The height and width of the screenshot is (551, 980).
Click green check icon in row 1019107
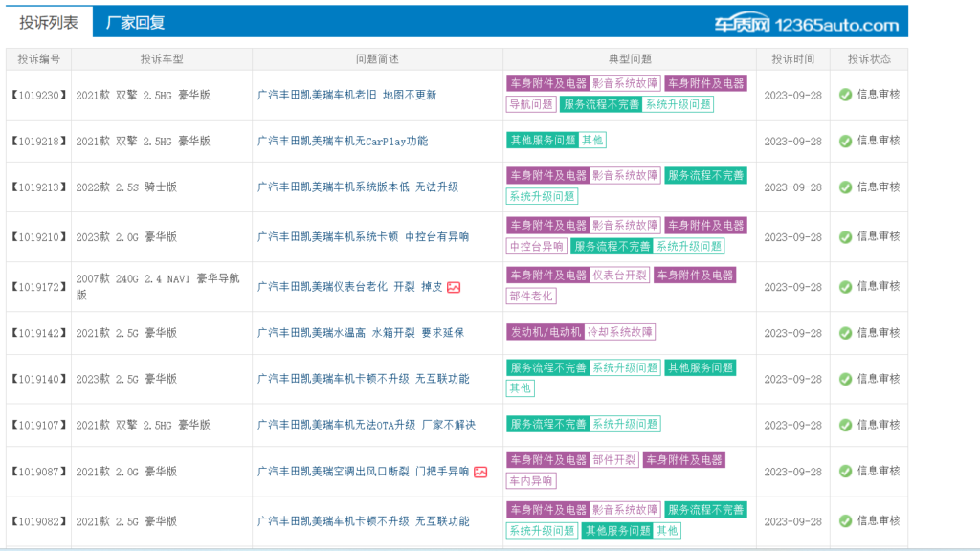click(x=846, y=426)
